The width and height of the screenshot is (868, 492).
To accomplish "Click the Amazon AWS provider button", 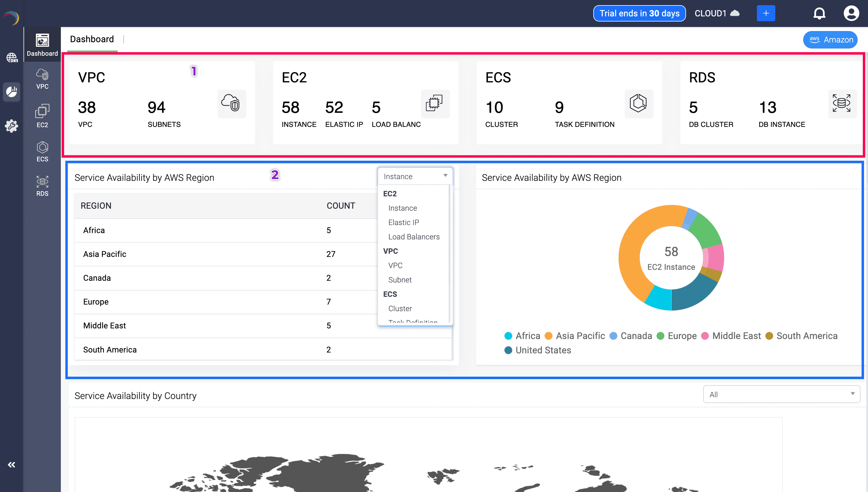I will pyautogui.click(x=830, y=40).
